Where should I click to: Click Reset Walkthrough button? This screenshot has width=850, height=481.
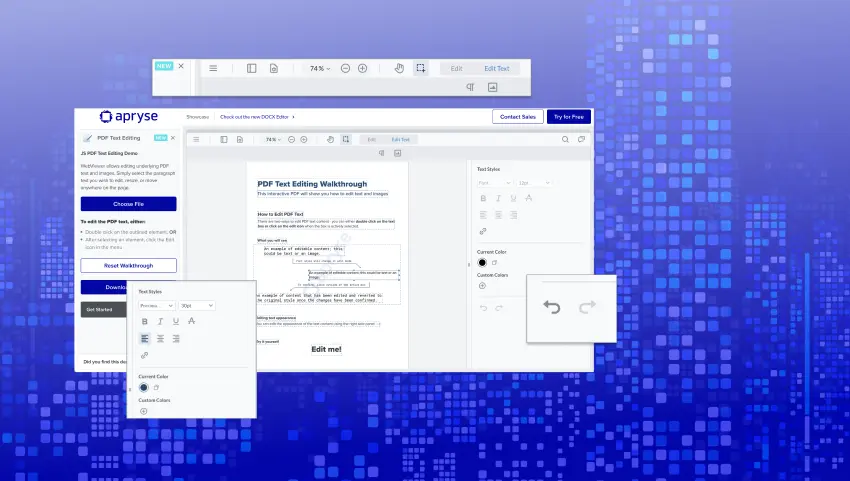click(x=128, y=266)
